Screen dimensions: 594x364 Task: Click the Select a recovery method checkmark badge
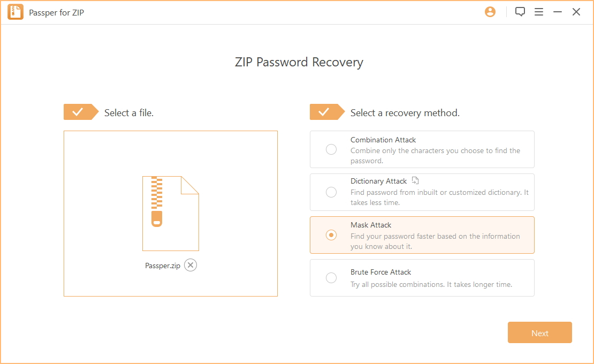point(328,112)
